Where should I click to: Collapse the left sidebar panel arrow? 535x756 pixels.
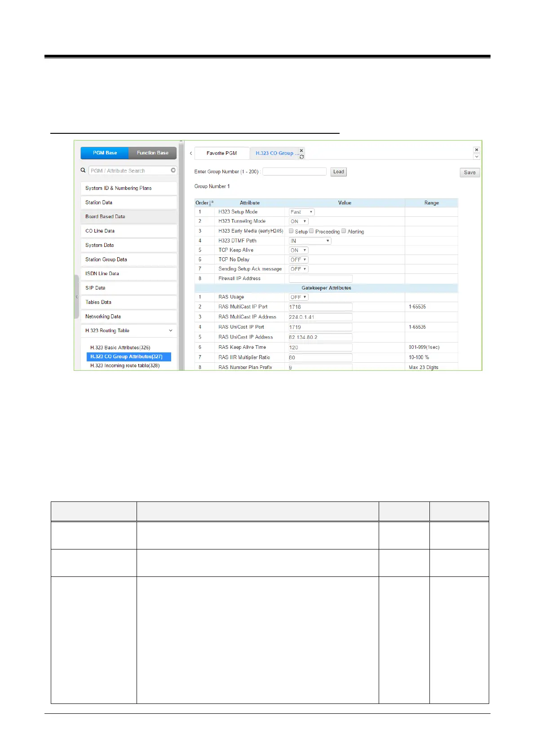pyautogui.click(x=76, y=297)
